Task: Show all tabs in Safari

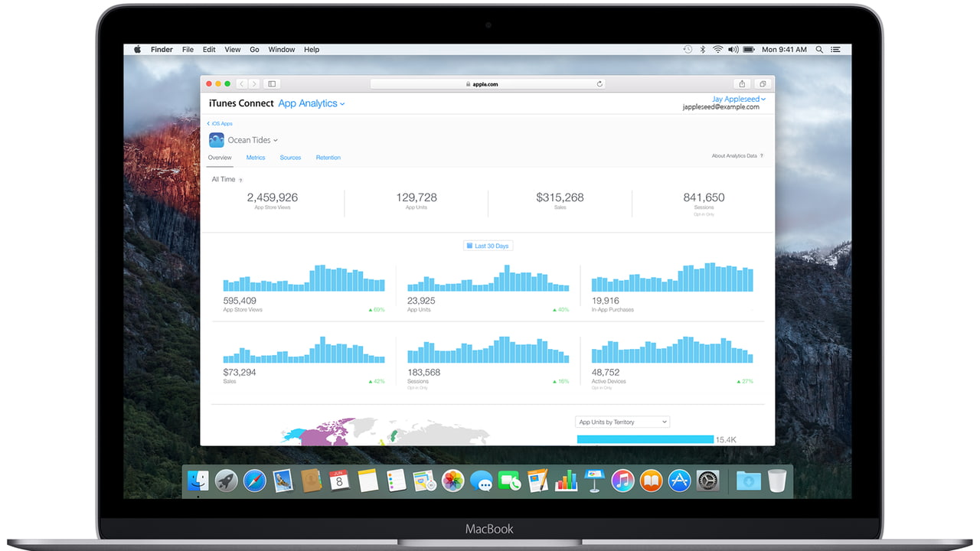Action: tap(763, 84)
